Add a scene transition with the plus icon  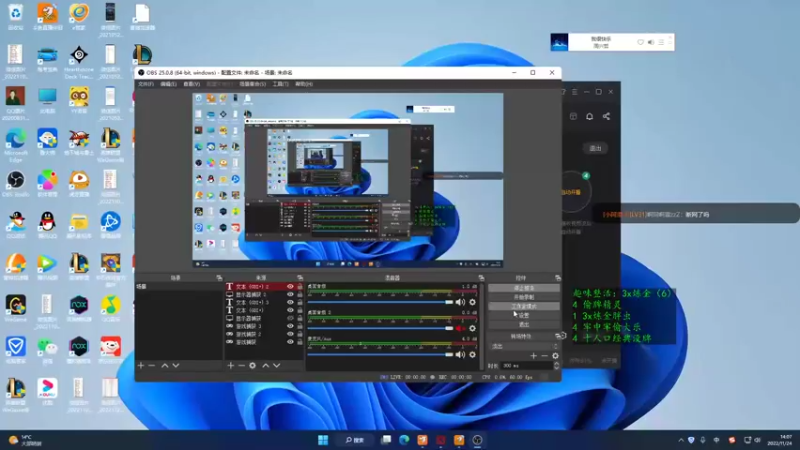533,356
